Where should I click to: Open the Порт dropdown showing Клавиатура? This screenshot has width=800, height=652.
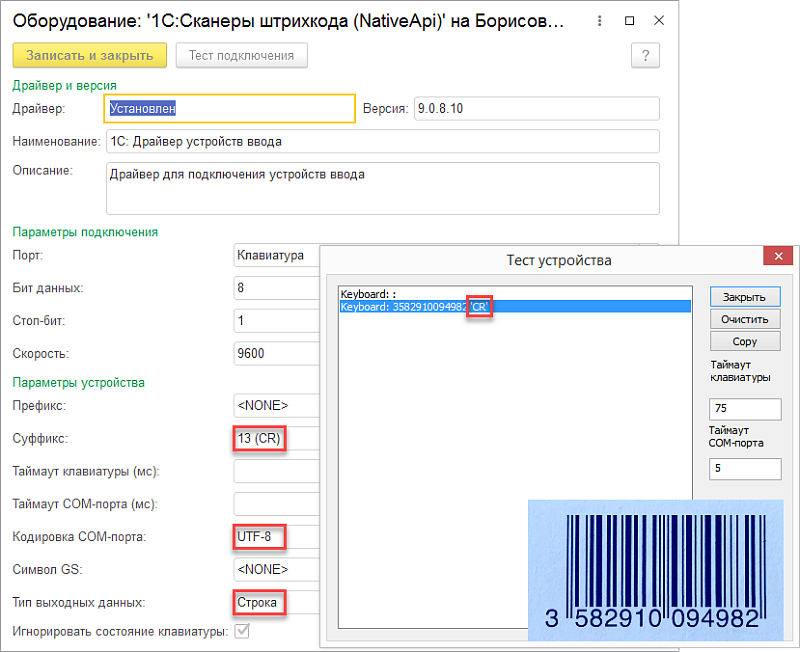pos(274,255)
